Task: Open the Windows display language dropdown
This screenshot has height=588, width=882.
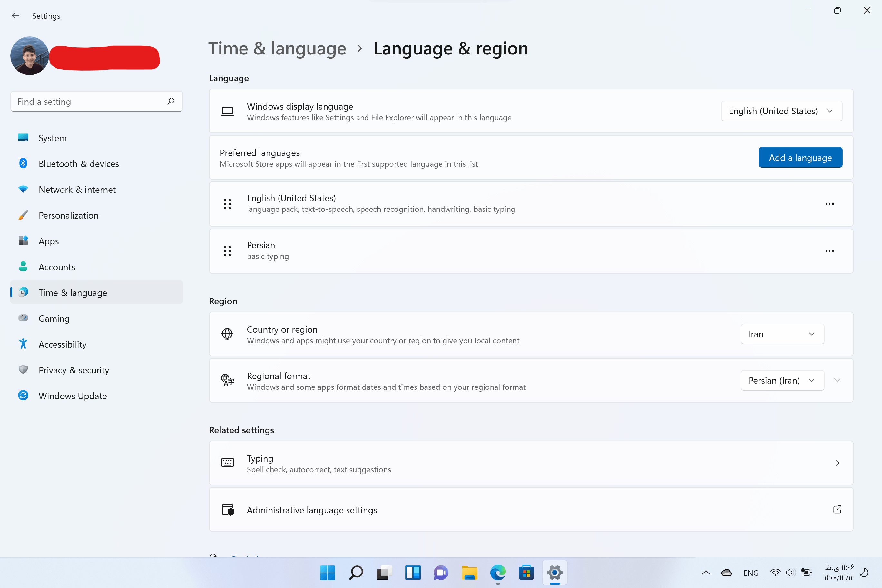Action: point(781,111)
